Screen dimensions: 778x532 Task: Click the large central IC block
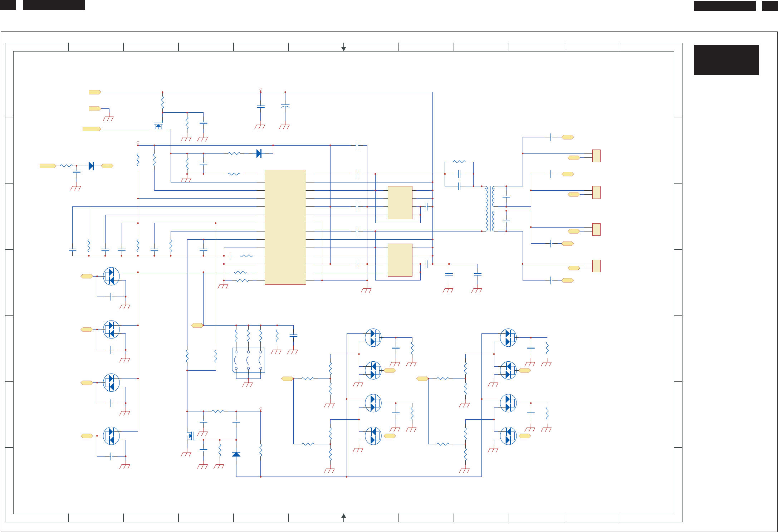click(x=285, y=227)
